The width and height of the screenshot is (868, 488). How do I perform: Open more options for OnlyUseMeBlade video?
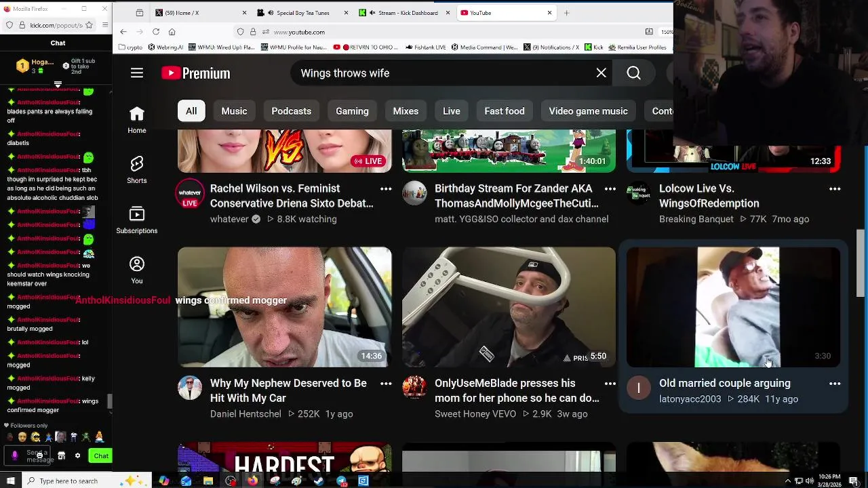point(610,384)
